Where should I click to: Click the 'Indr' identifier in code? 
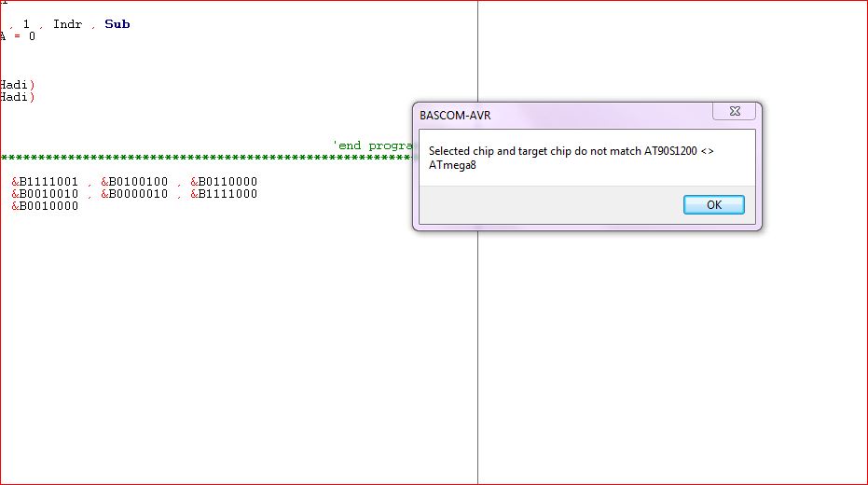67,24
